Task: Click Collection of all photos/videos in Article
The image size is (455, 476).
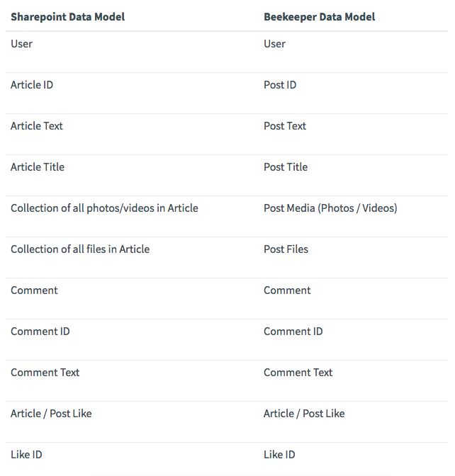Action: point(104,208)
